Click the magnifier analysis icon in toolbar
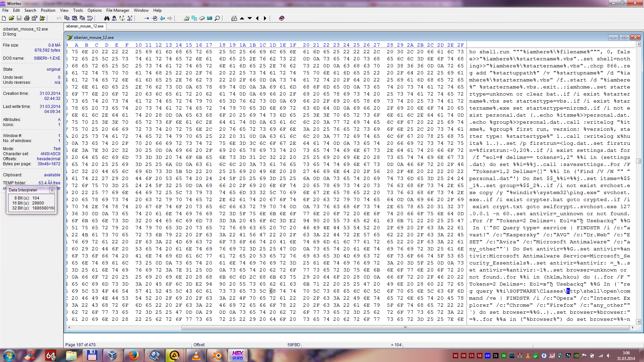Viewport: 644px width, 362px height. click(x=217, y=18)
